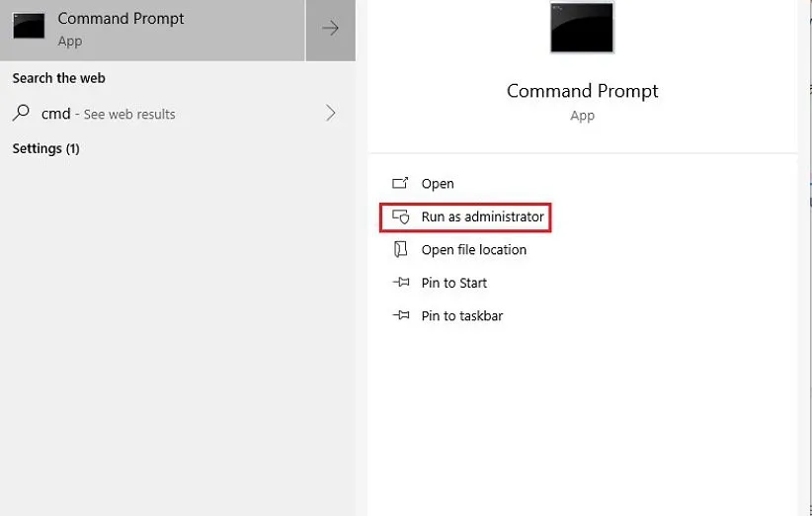The image size is (812, 516).
Task: Expand the chevron next to cmd web results
Action: (x=331, y=114)
